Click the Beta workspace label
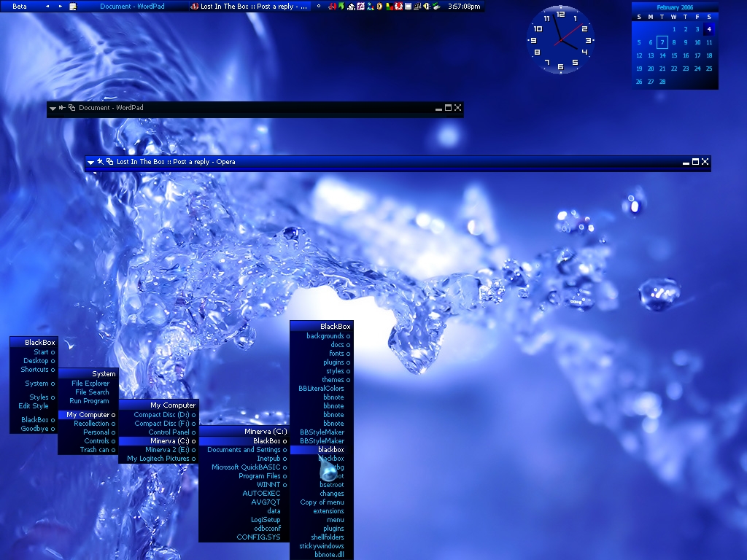This screenshot has width=747, height=560. (x=20, y=7)
